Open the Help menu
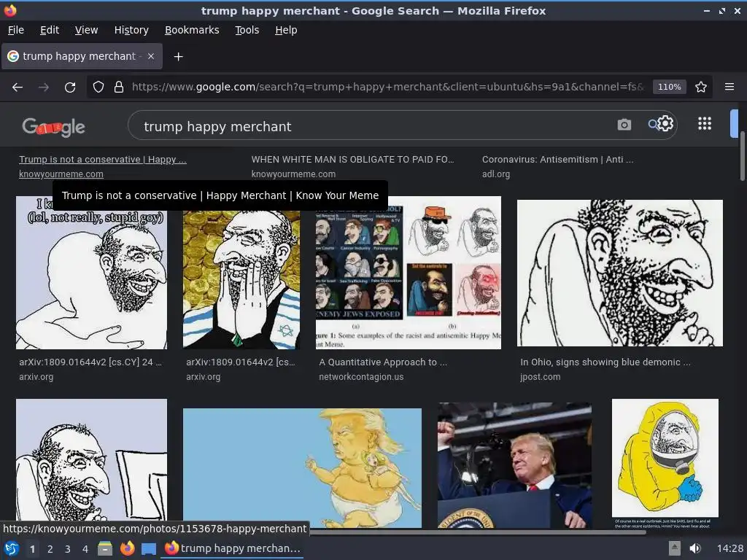 pyautogui.click(x=286, y=30)
